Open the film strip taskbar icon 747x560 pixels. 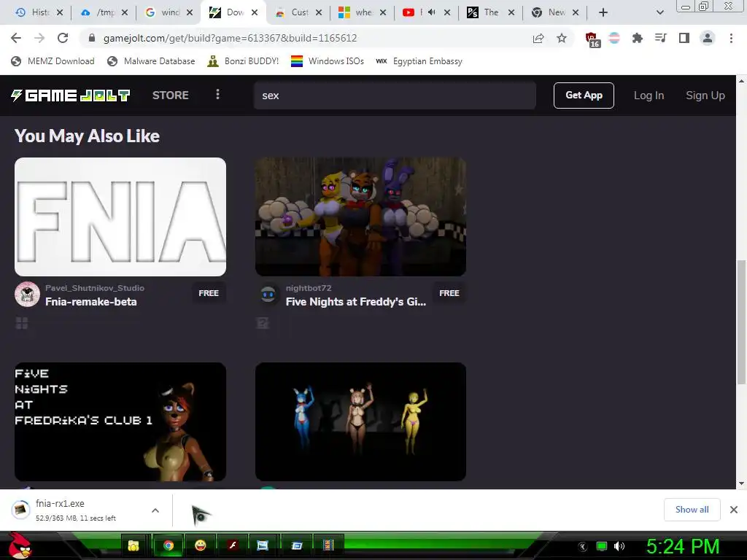click(x=328, y=545)
